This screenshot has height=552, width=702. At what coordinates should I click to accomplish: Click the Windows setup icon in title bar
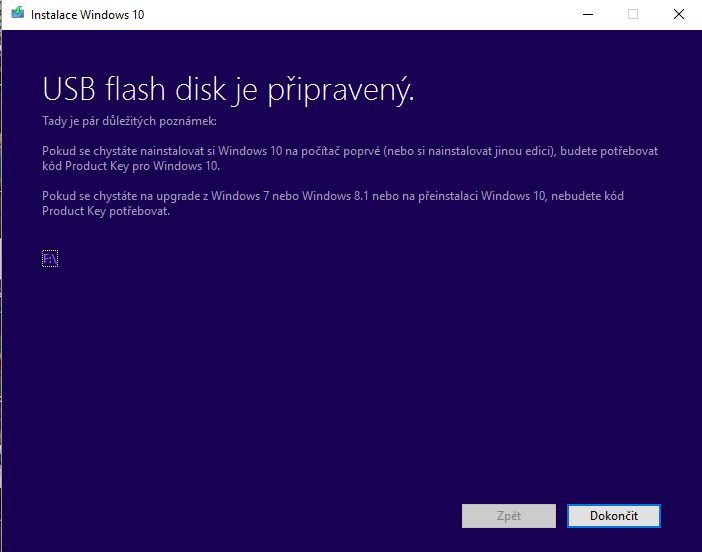pos(17,13)
